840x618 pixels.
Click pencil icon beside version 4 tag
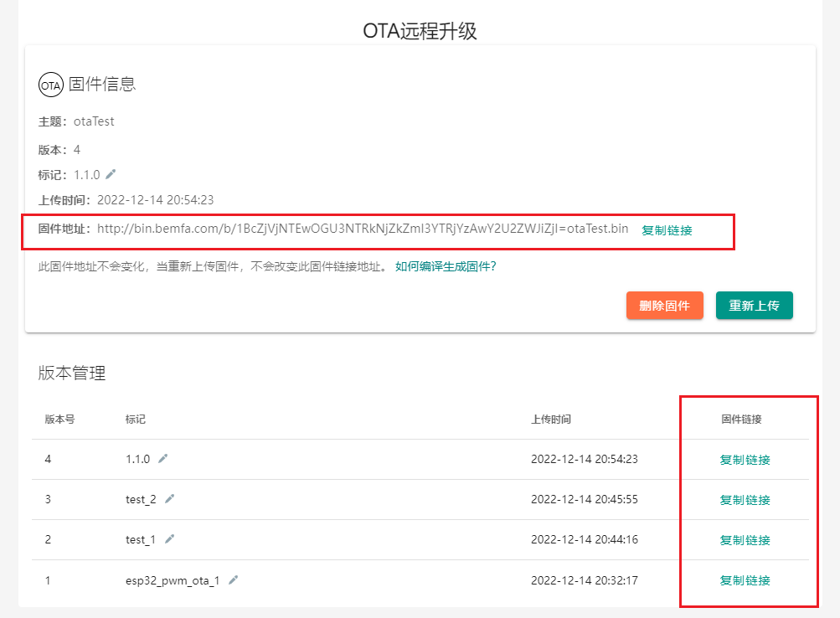(163, 458)
